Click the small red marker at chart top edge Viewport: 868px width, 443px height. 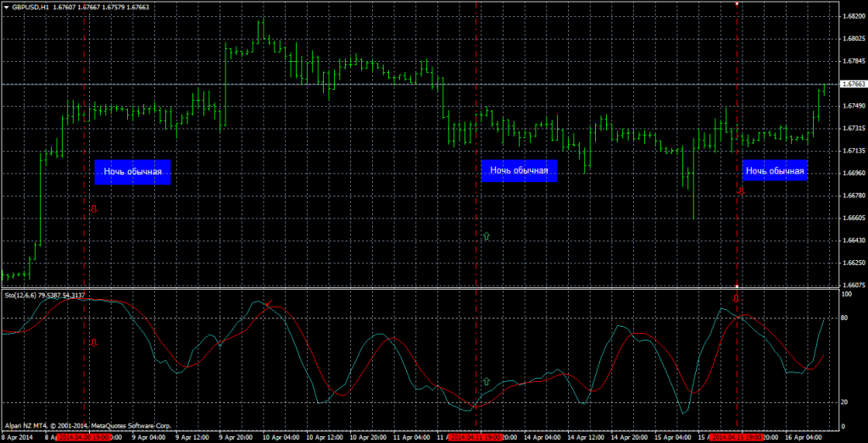[737, 3]
